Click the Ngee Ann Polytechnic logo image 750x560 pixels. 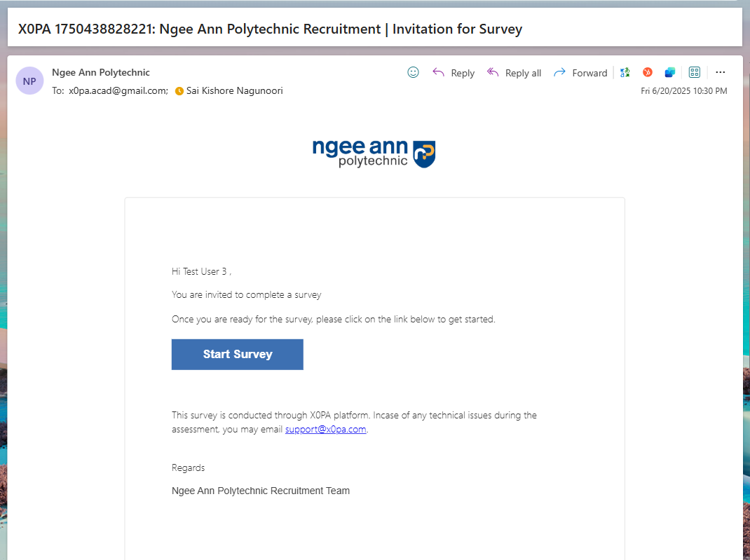coord(374,152)
